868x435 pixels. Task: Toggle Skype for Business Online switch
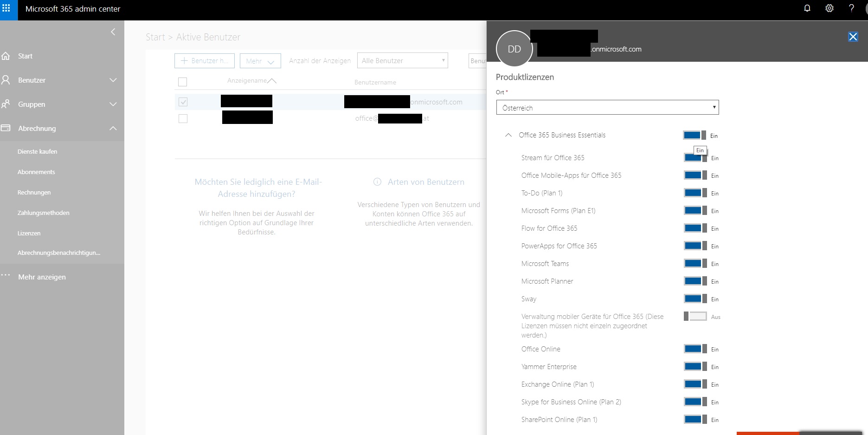(x=695, y=402)
